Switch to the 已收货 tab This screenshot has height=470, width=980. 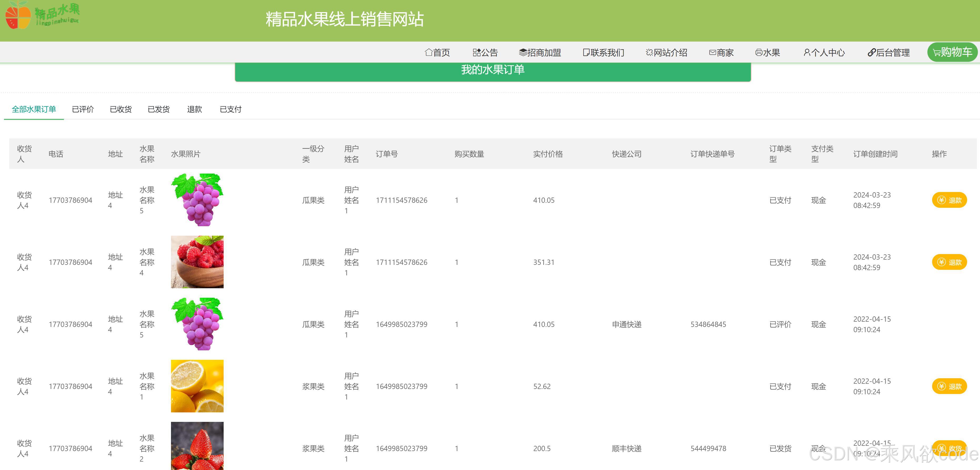tap(120, 109)
